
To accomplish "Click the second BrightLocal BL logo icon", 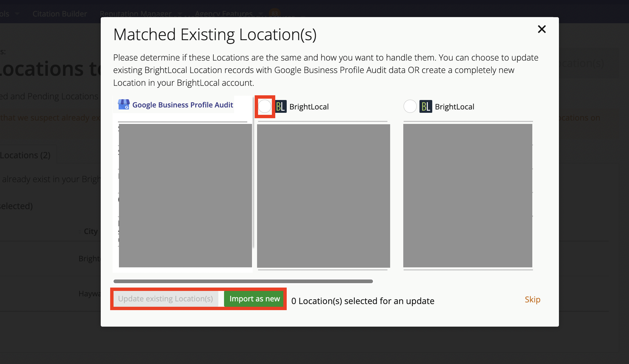I will coord(426,106).
